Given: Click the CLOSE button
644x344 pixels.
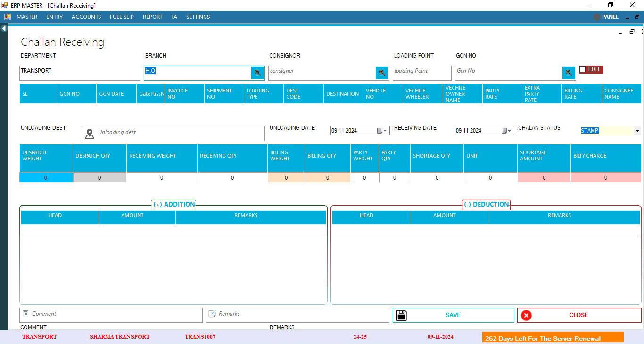Looking at the screenshot, I should point(579,315).
